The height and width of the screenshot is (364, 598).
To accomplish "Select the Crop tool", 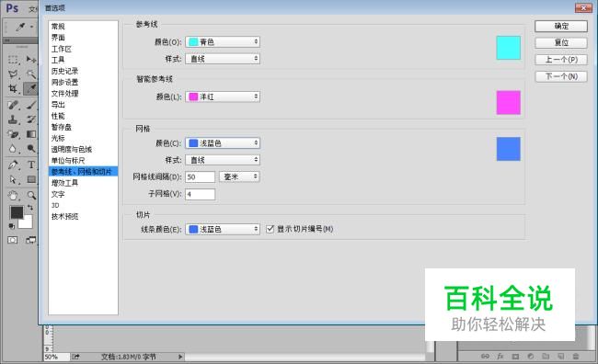I will pyautogui.click(x=13, y=88).
